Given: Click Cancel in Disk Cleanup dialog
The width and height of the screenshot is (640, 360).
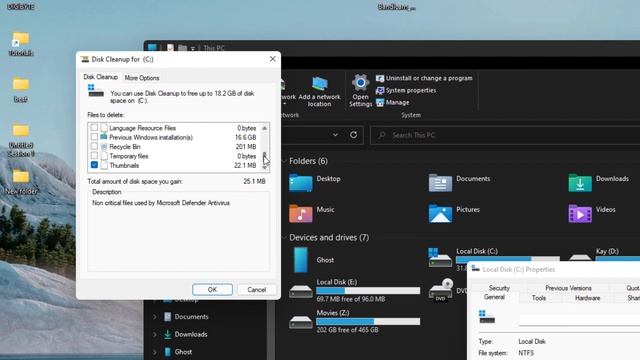Looking at the screenshot, I should coord(256,289).
